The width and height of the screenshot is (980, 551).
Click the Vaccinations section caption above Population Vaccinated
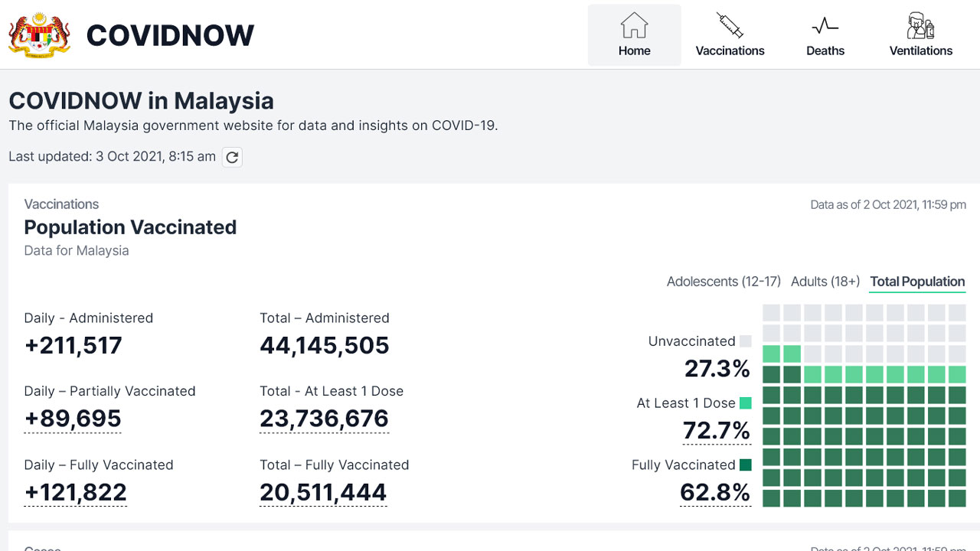[x=61, y=204]
